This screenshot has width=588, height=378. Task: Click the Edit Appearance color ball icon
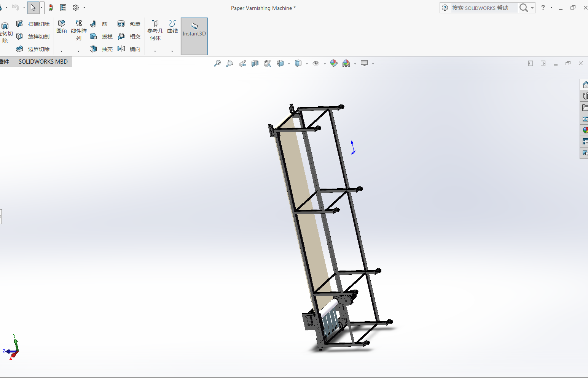coord(334,64)
